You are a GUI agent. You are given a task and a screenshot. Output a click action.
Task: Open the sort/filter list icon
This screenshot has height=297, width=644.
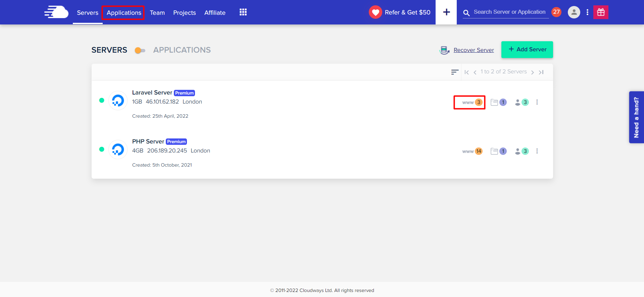[x=455, y=72]
